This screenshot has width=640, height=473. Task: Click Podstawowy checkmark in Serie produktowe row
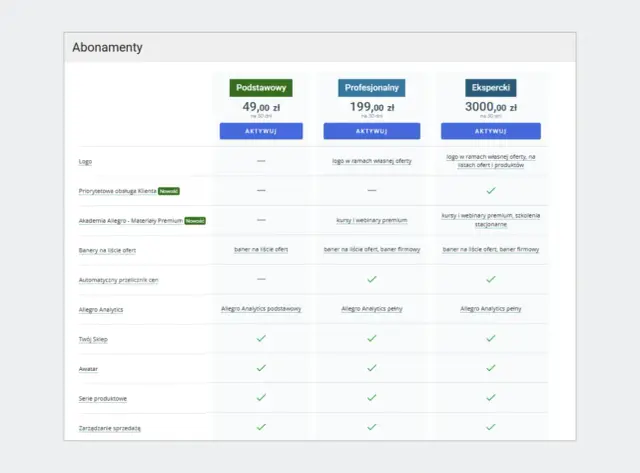[261, 397]
